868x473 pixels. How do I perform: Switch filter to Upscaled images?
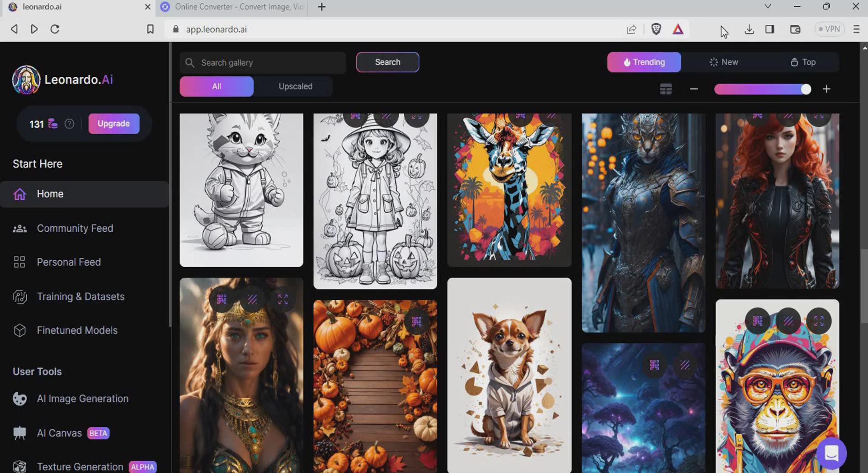pos(295,86)
